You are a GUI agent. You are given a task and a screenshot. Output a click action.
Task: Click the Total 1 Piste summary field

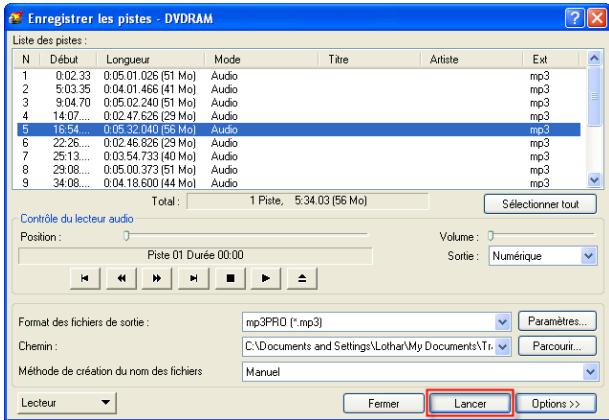(308, 201)
